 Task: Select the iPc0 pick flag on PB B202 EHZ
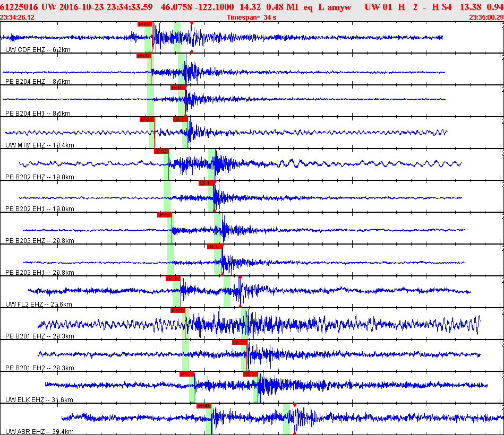[x=161, y=151]
